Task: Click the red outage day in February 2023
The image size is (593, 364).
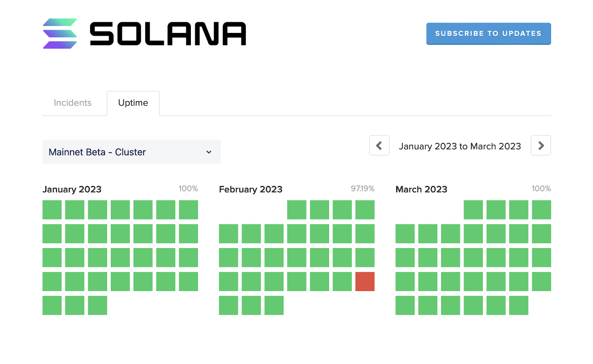Action: point(365,281)
